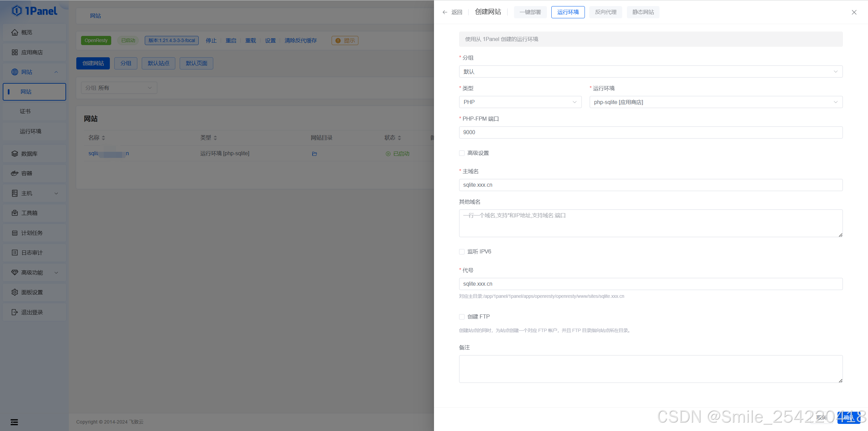Click the 面板设置 gear icon in the sidebar

(x=15, y=292)
